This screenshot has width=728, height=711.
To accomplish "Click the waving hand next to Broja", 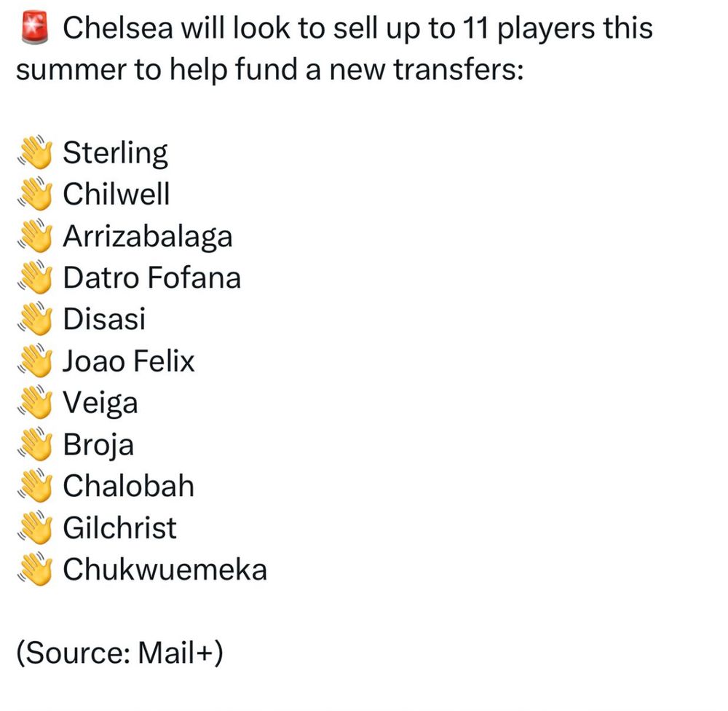I will (36, 444).
